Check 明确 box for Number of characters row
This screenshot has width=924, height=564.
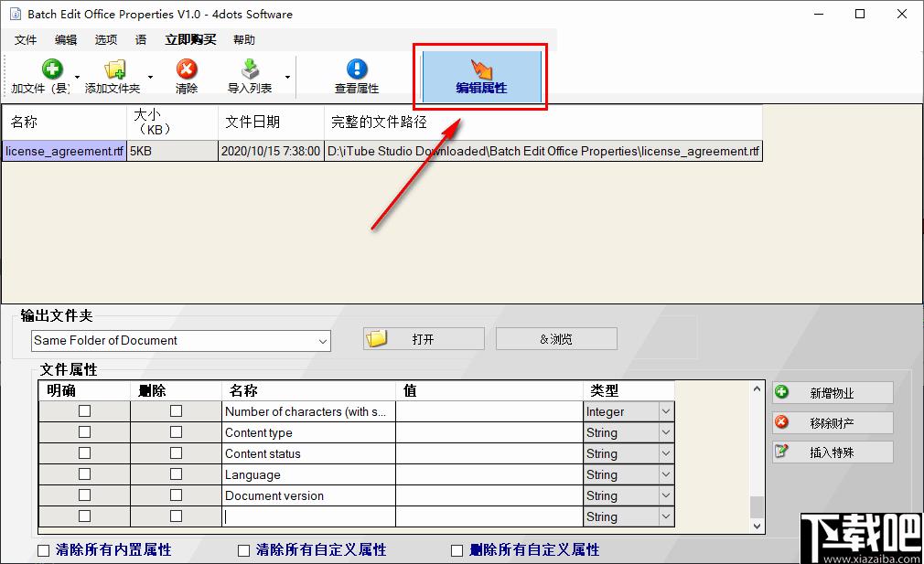coord(84,411)
